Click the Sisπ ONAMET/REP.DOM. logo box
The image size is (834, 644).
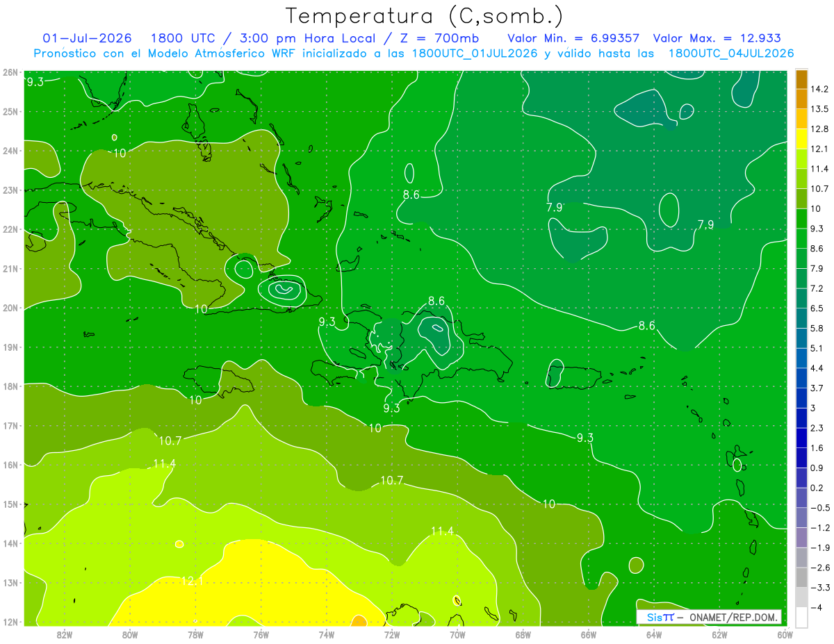tap(709, 617)
